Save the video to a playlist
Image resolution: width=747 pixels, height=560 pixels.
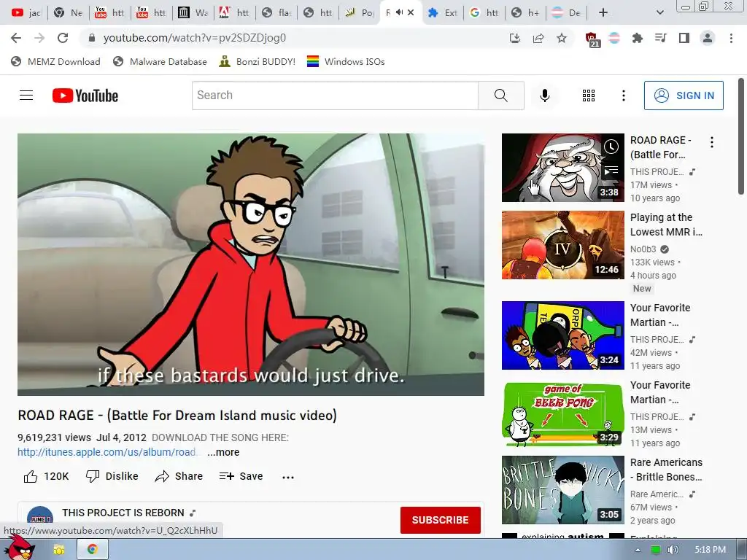[241, 476]
